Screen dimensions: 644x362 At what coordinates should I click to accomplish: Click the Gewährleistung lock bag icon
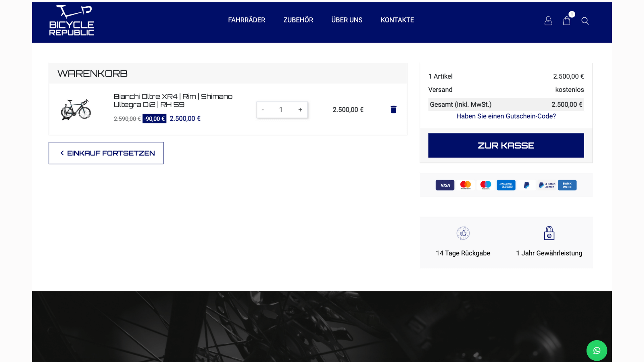click(x=549, y=233)
